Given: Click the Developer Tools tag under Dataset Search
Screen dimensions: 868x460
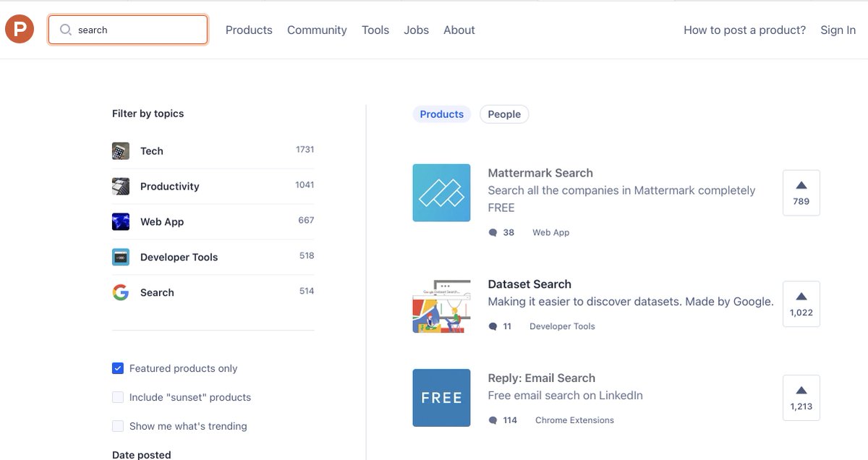Looking at the screenshot, I should (x=562, y=326).
